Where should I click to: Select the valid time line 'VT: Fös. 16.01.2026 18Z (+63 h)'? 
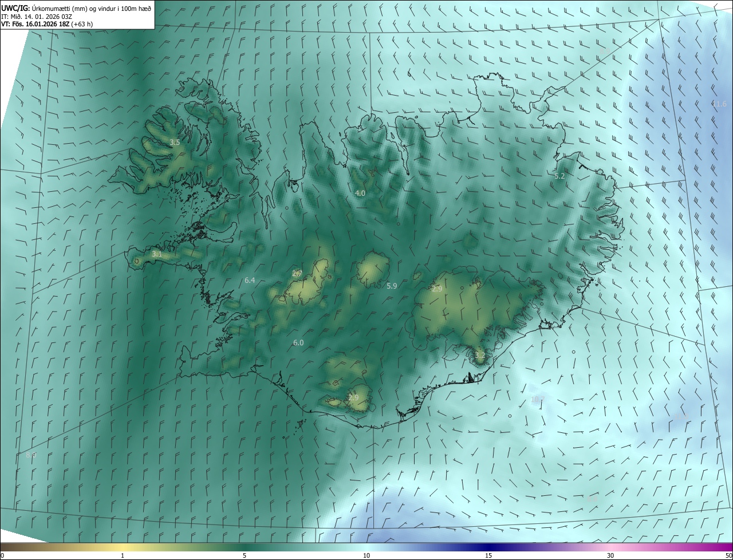(47, 24)
